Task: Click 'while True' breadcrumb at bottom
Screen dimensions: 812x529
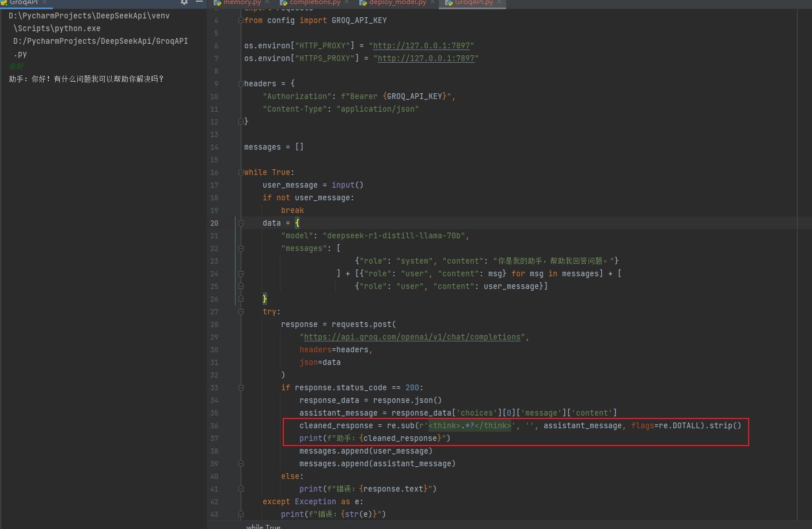Action: tap(263, 526)
